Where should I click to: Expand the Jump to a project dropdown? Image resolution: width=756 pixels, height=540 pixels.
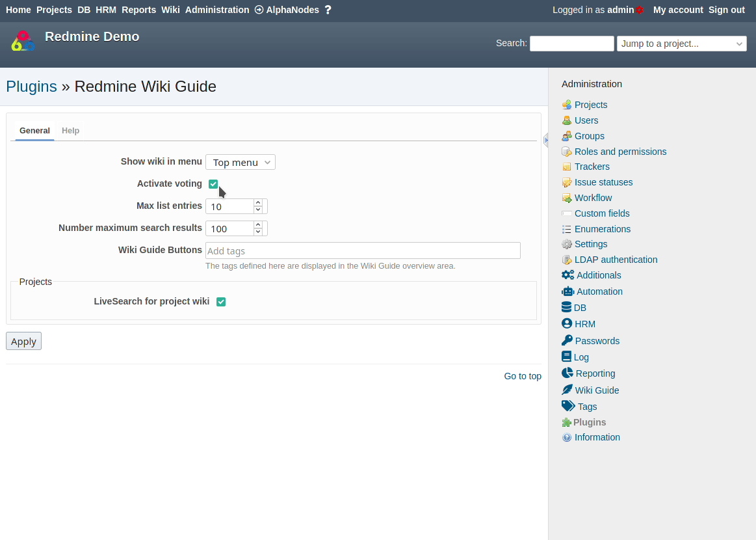pyautogui.click(x=681, y=44)
